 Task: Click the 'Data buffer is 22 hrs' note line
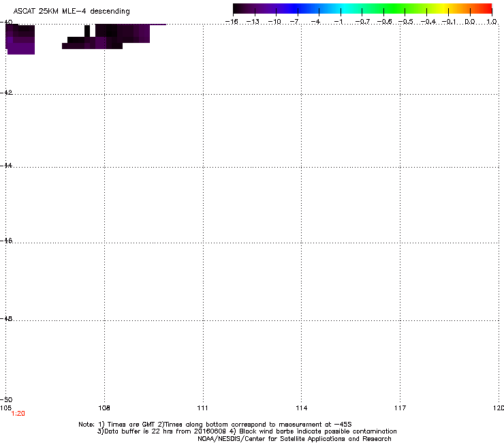click(x=247, y=431)
